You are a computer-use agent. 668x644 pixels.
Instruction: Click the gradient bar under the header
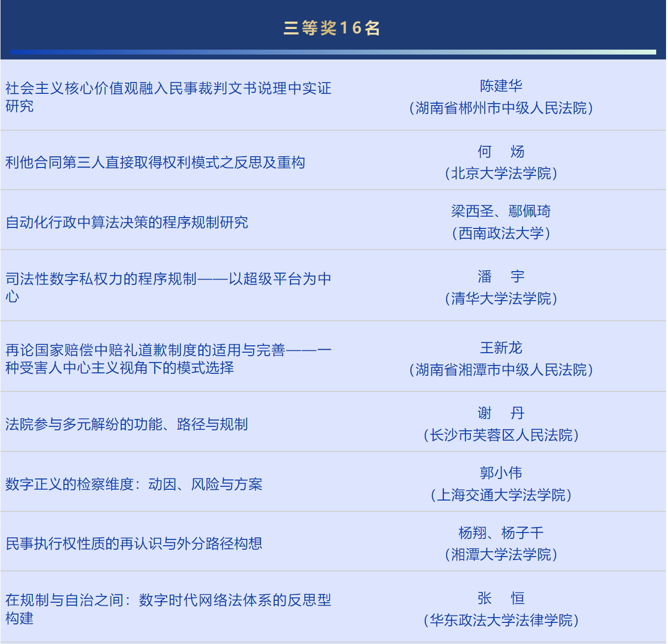coord(333,52)
